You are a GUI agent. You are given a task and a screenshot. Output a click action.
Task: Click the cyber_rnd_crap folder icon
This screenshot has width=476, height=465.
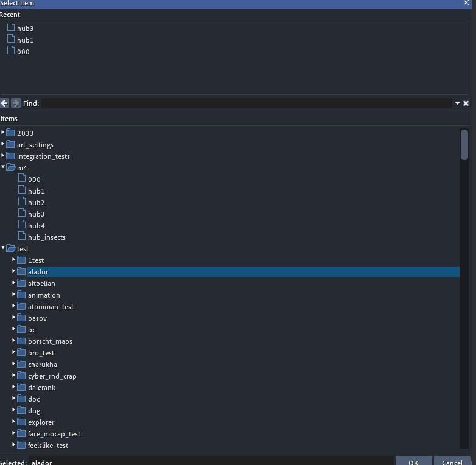21,376
